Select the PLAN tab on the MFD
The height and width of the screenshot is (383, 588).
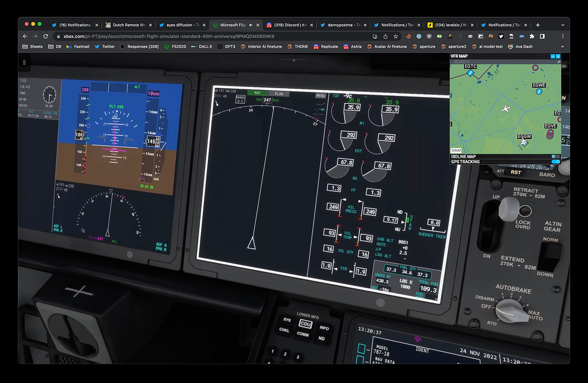(279, 94)
